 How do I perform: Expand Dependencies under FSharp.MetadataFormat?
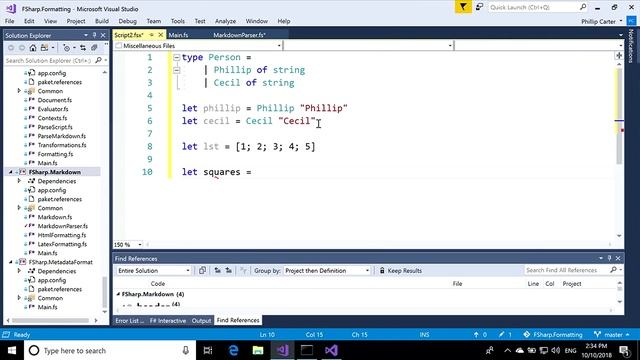pos(19,271)
